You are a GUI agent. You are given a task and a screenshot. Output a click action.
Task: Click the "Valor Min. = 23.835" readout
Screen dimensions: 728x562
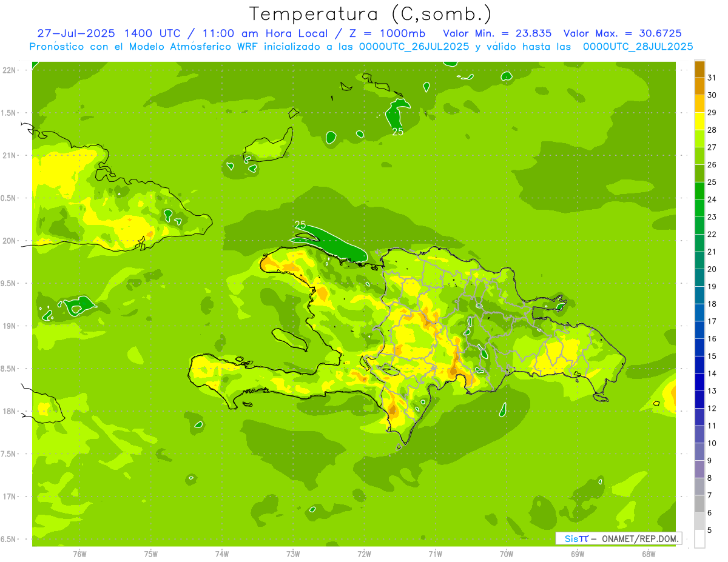497,33
